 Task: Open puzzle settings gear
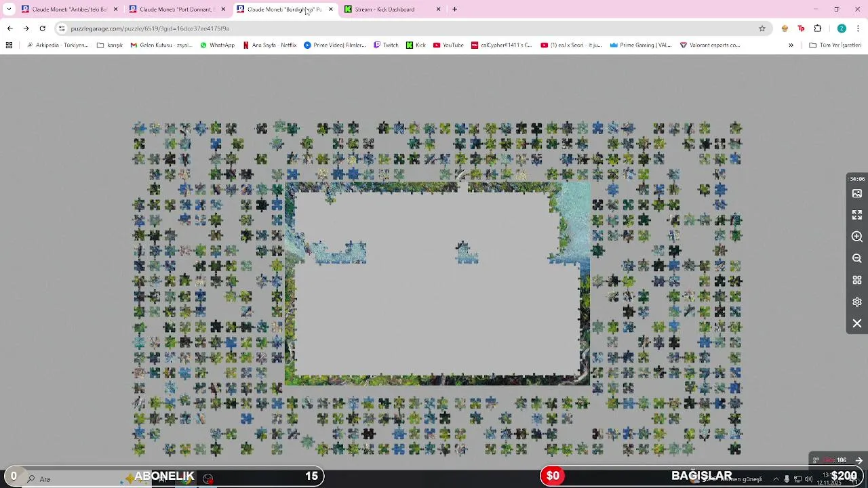pyautogui.click(x=857, y=302)
